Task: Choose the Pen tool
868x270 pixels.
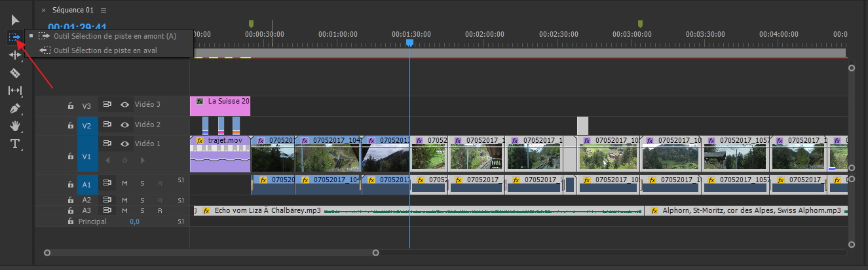Action: coord(15,108)
